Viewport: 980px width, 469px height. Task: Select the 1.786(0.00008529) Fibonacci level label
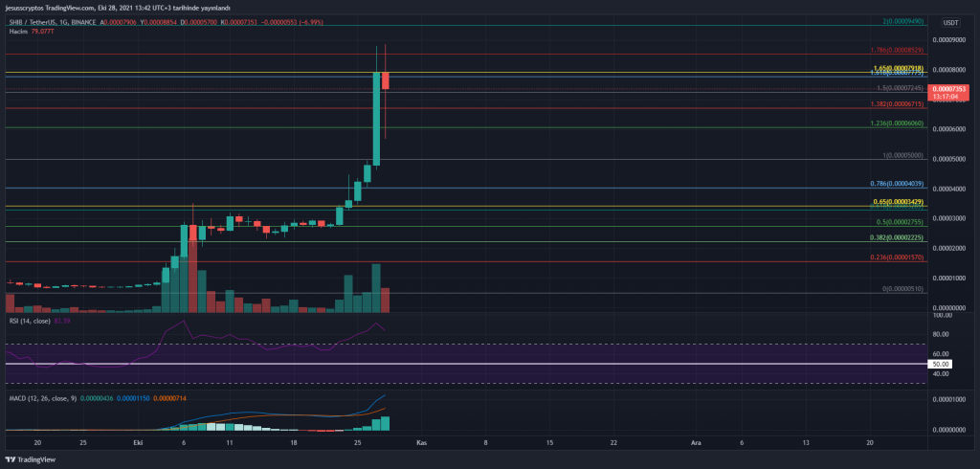(898, 51)
